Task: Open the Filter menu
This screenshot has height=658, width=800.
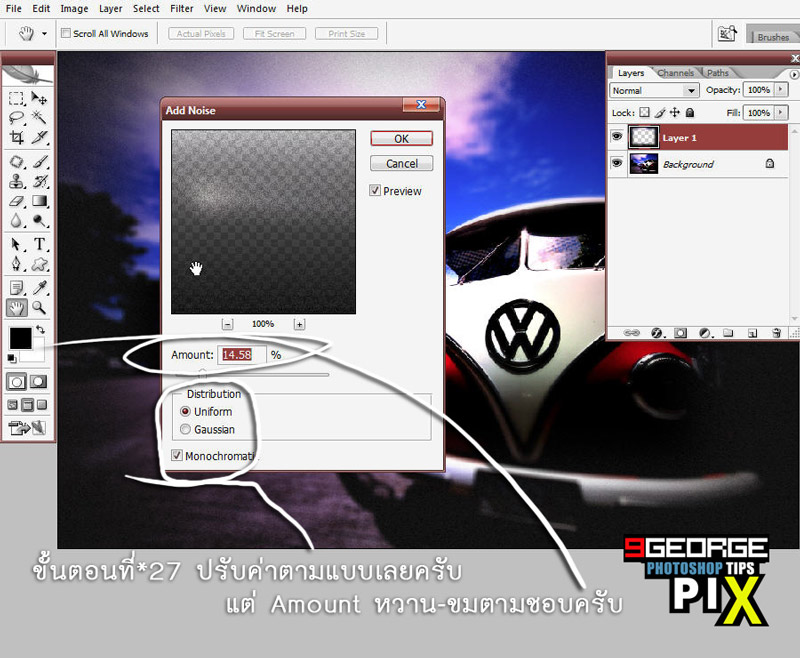Action: coord(182,9)
